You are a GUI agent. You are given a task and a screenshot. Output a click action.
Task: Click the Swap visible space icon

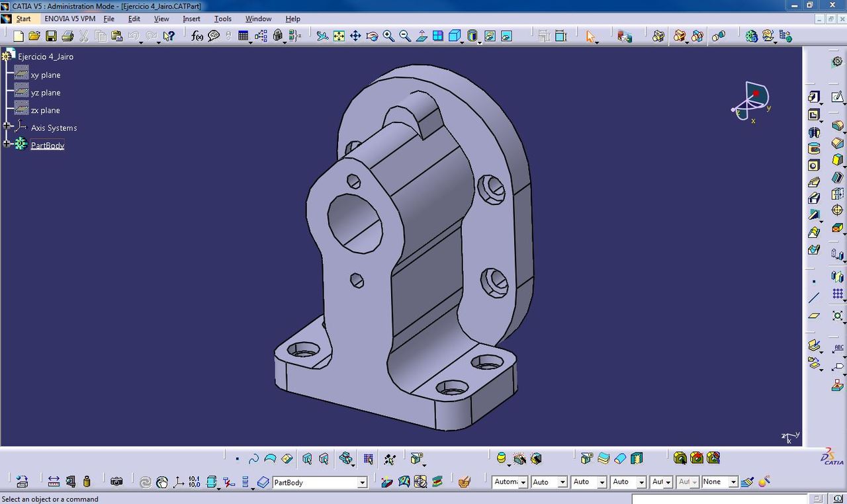[x=506, y=36]
